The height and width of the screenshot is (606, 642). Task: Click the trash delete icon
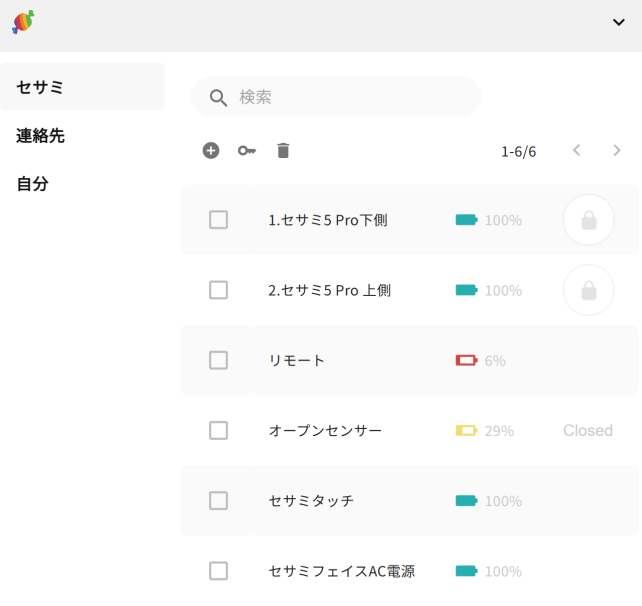pyautogui.click(x=283, y=151)
